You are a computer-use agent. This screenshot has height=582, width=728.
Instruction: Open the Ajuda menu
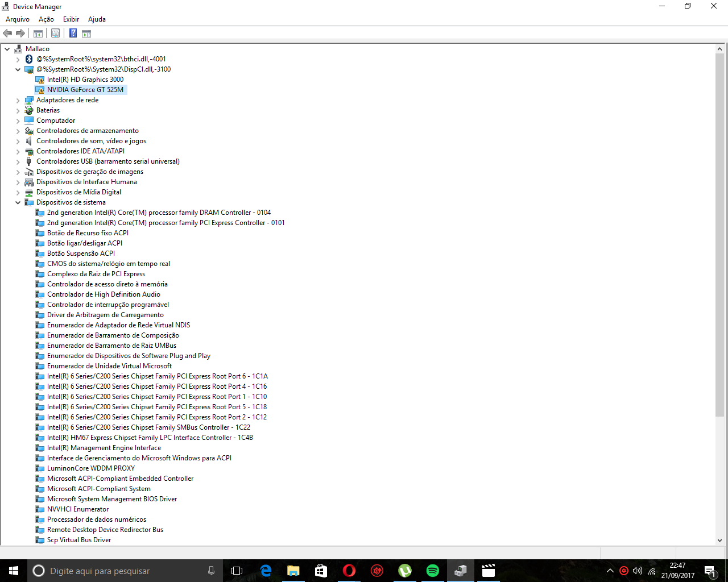click(x=97, y=19)
